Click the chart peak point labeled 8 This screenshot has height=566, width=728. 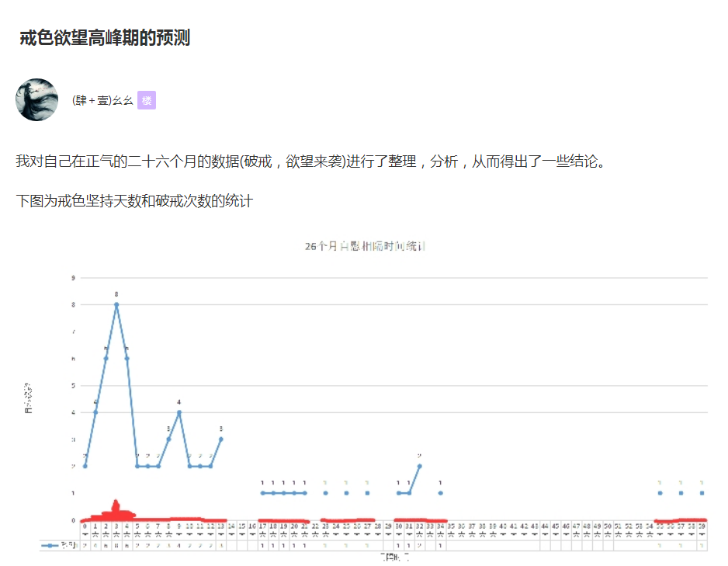116,304
